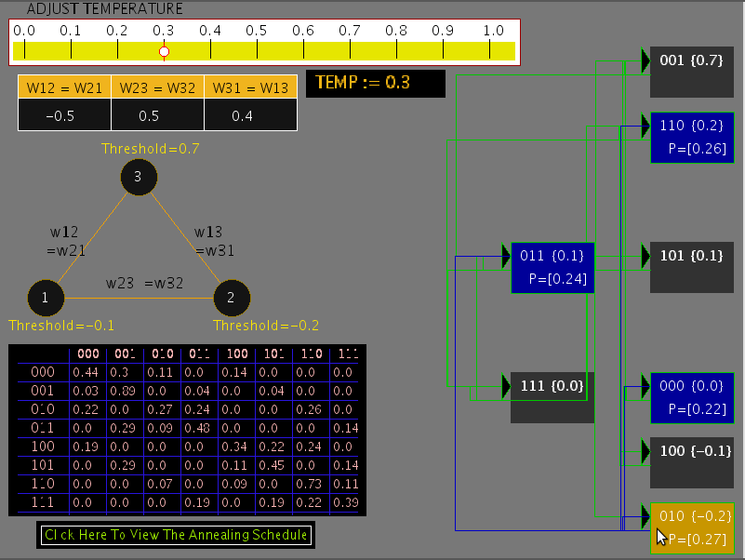Click the 100 column header in matrix
The width and height of the screenshot is (745, 560).
point(237,353)
